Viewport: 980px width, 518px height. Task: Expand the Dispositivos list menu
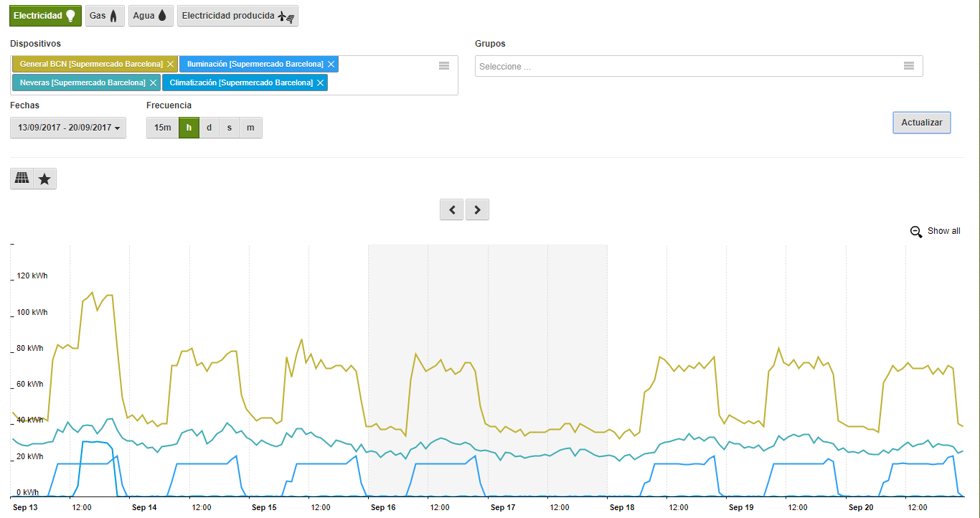tap(444, 65)
